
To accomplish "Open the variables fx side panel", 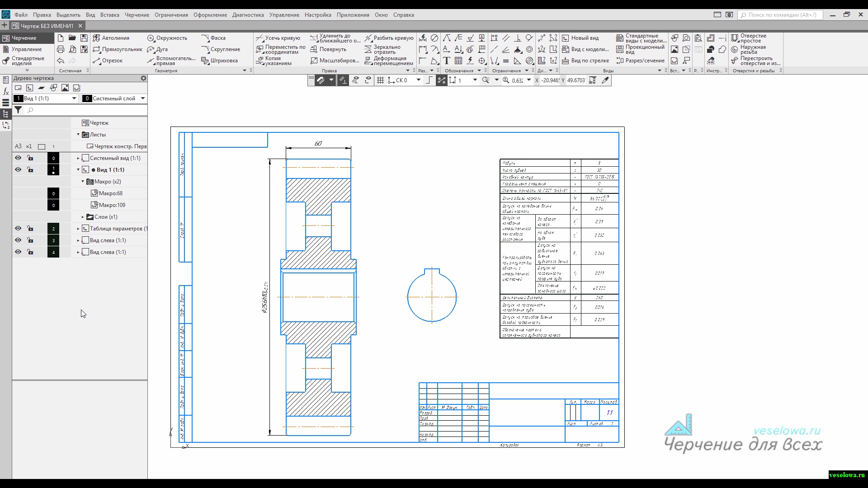I will (x=6, y=91).
